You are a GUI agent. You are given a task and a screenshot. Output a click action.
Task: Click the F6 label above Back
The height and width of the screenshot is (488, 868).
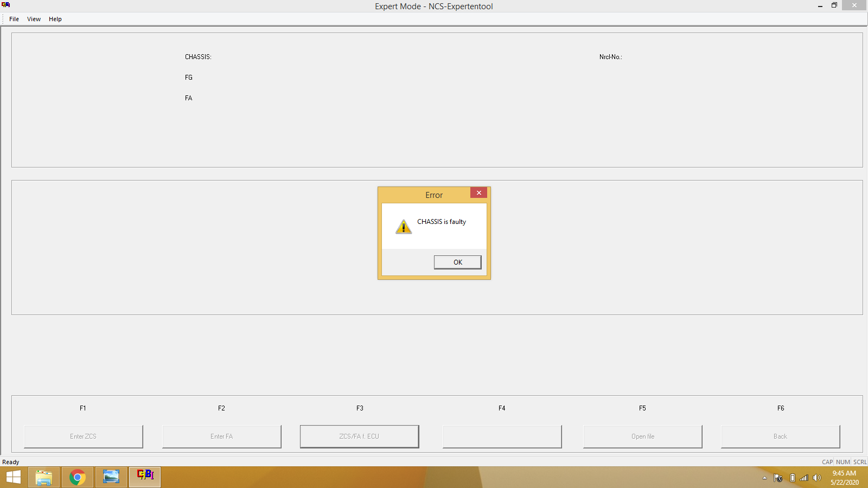(x=781, y=408)
